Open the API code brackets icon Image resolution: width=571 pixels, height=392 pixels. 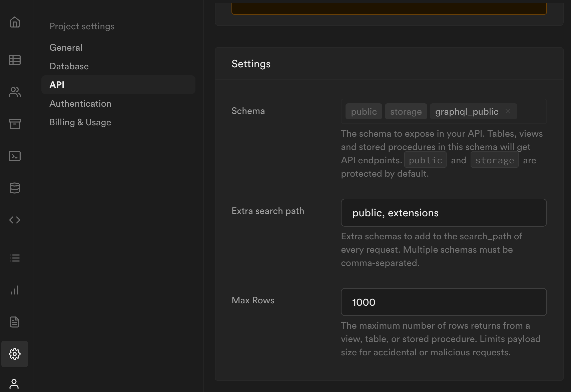[15, 220]
